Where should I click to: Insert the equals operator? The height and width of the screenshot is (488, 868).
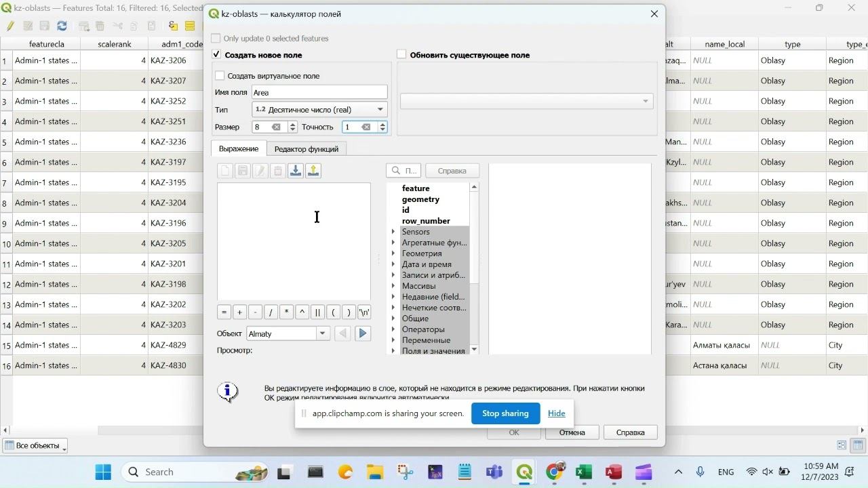(224, 312)
